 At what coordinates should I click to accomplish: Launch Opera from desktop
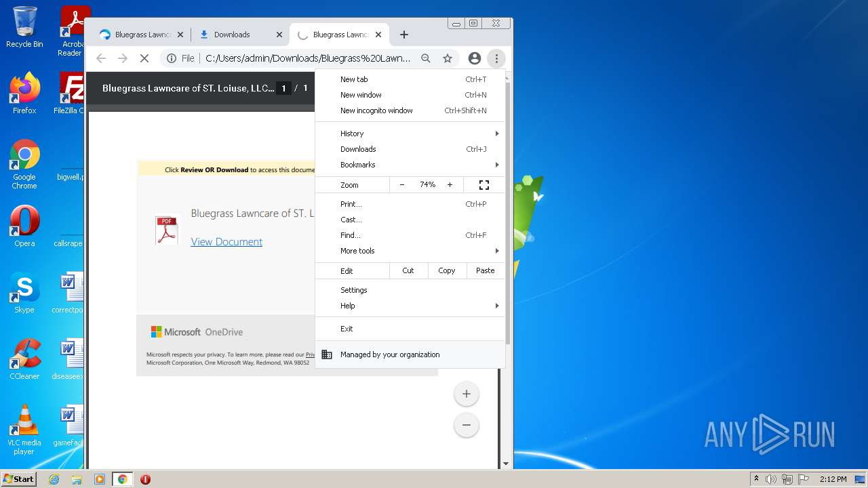pyautogui.click(x=24, y=226)
